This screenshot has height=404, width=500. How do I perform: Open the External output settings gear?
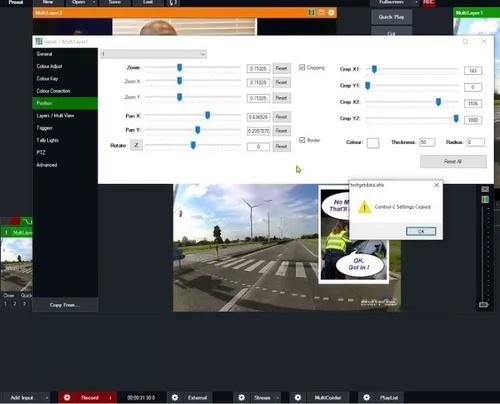pos(175,398)
